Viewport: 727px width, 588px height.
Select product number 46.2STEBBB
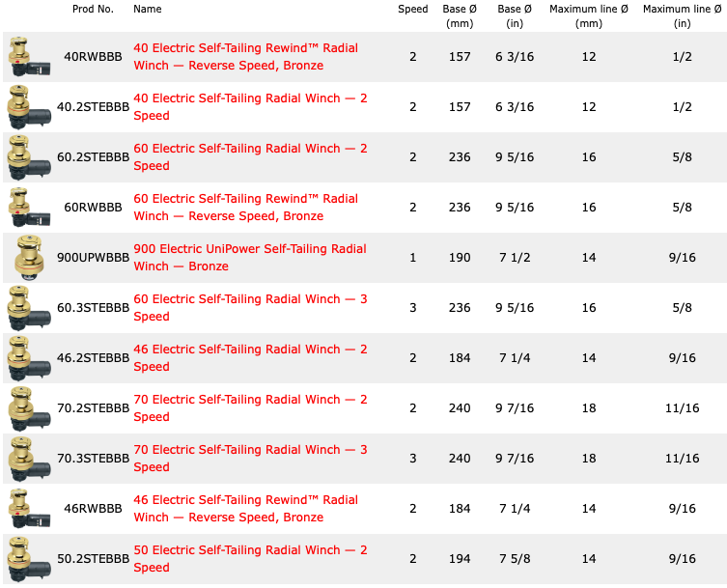click(x=94, y=358)
